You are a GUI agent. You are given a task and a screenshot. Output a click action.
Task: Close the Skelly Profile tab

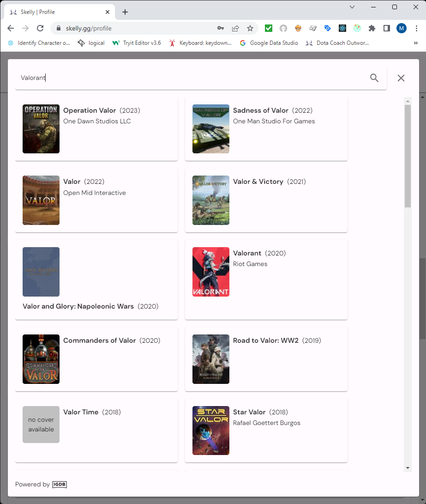click(108, 12)
